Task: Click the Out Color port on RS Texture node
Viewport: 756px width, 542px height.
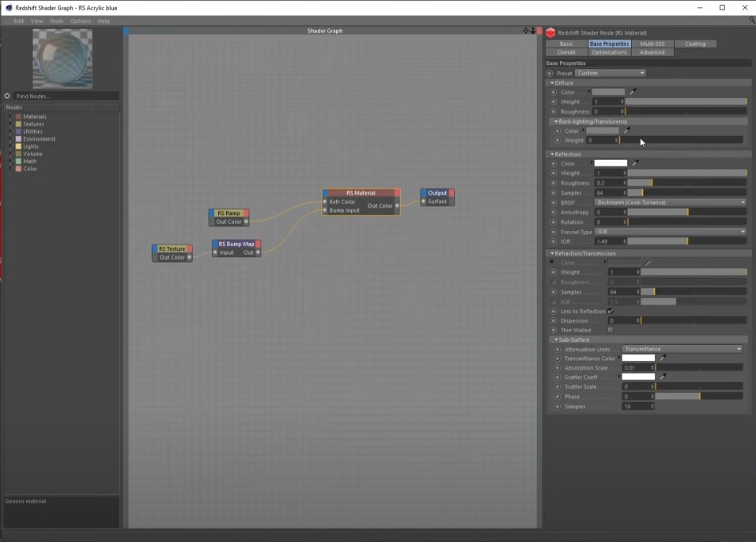Action: pos(190,257)
